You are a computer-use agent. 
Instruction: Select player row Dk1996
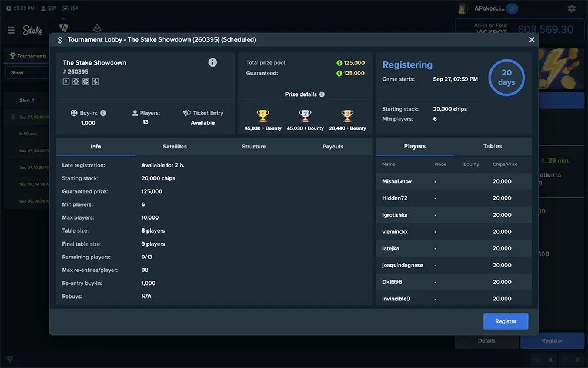click(454, 281)
